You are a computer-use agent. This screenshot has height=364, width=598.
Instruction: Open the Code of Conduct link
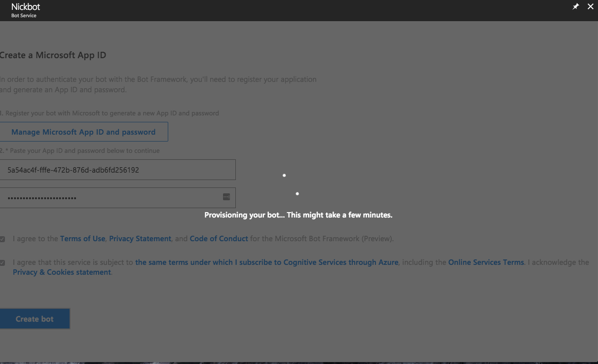click(219, 239)
